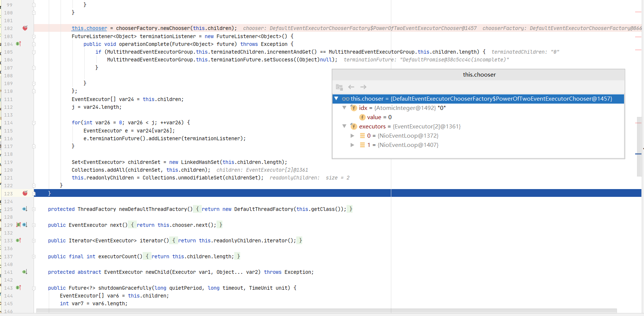Click the forward arrow in this.chooser popup

point(363,87)
